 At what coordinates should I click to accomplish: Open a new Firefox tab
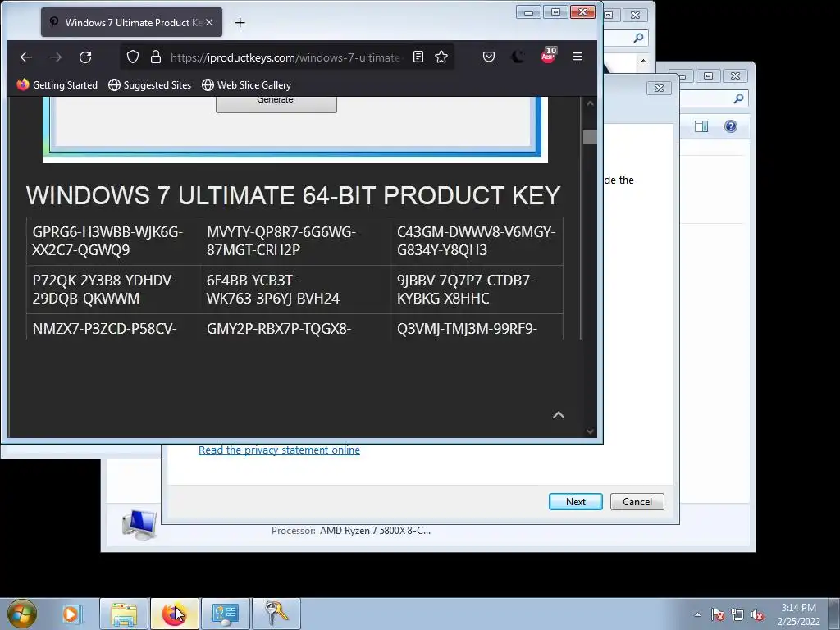pos(240,22)
